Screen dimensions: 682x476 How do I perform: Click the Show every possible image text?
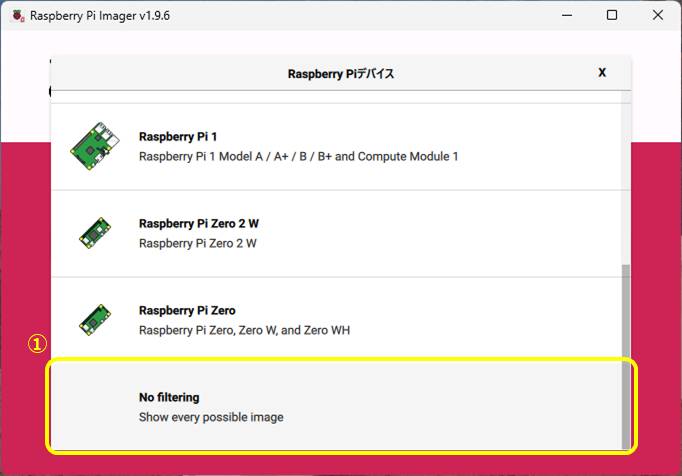tap(211, 417)
